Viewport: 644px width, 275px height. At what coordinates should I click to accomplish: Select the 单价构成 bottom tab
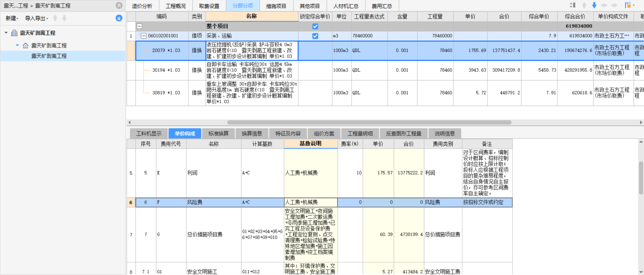[x=185, y=133]
